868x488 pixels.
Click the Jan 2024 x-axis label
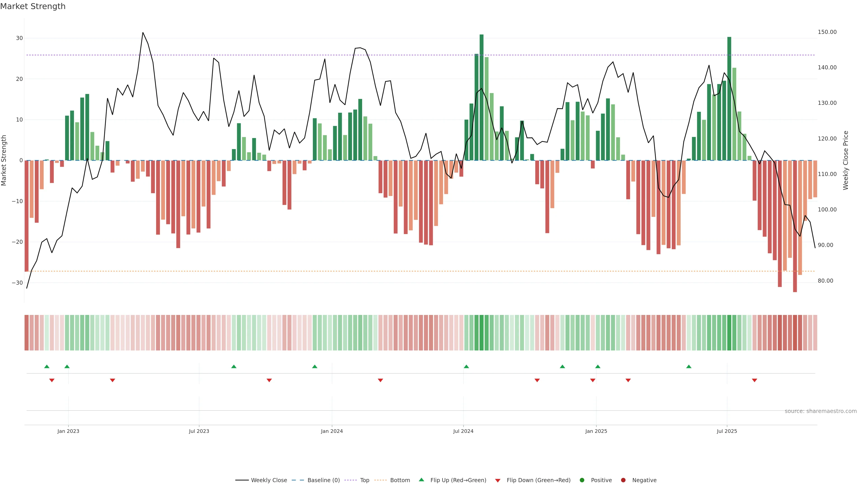[332, 431]
